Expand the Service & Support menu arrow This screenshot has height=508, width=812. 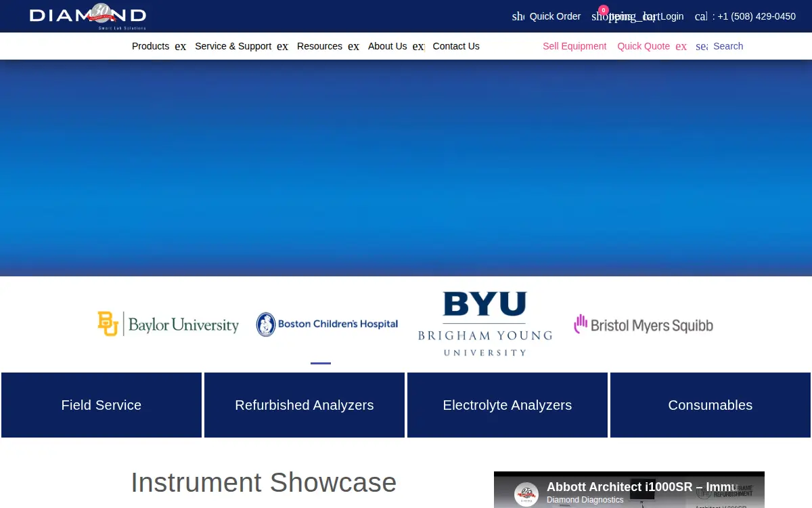pos(282,46)
